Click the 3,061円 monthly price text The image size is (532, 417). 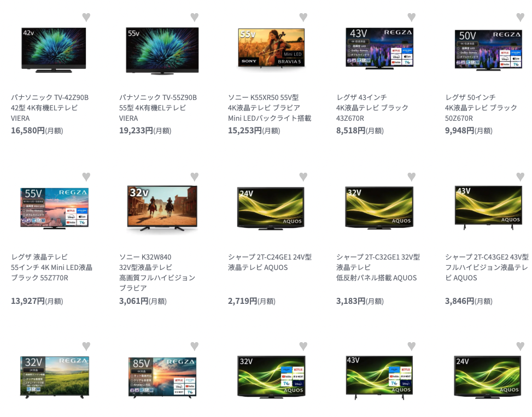click(143, 301)
